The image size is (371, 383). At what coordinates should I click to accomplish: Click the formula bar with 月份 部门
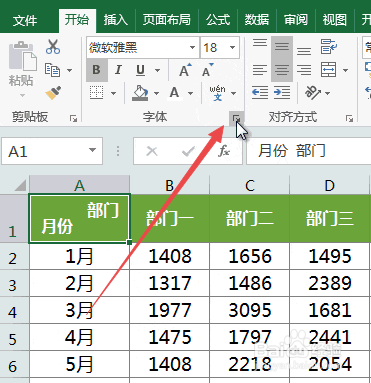[x=309, y=151]
